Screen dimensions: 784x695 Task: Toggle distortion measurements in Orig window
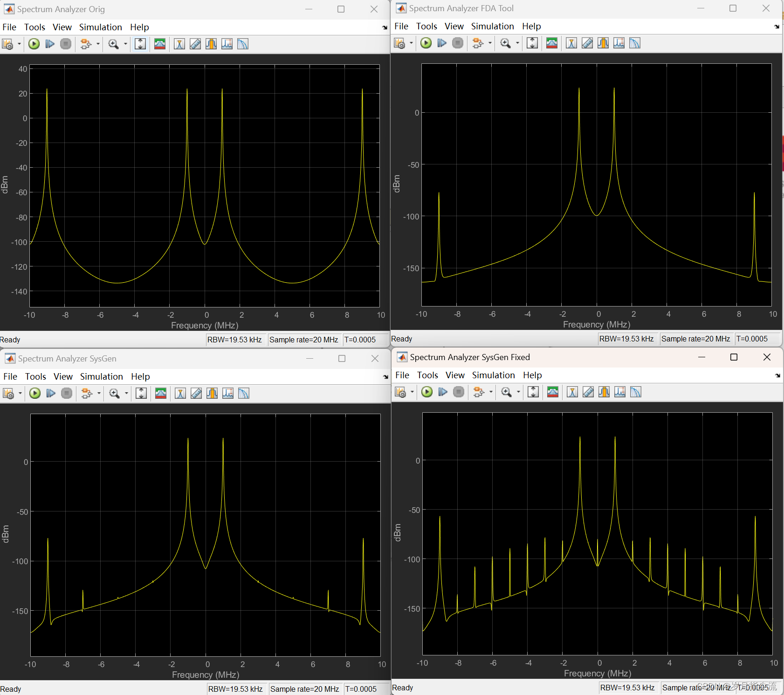pyautogui.click(x=227, y=44)
